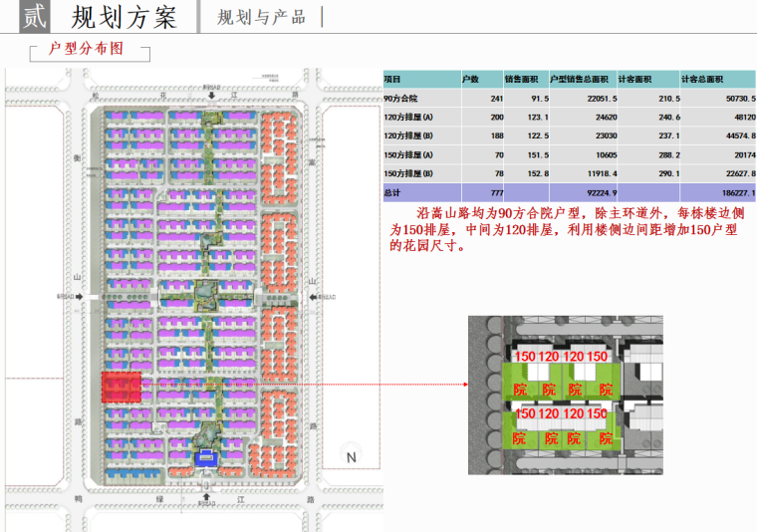Click the 户型分布图 title label

click(90, 52)
